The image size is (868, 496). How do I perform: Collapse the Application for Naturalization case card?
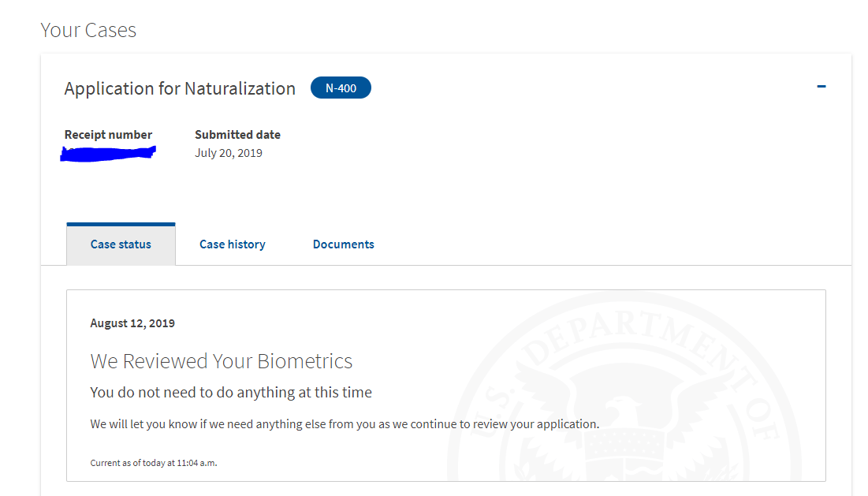(821, 87)
